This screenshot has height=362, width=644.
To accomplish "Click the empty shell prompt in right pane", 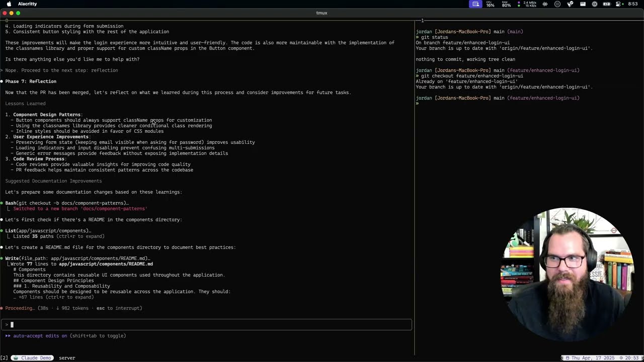I will [418, 104].
